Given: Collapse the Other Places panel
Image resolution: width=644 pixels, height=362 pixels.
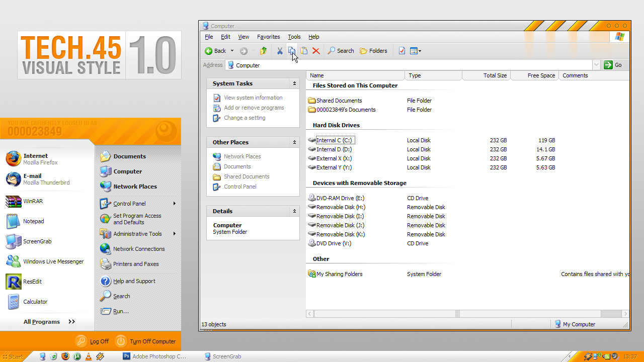Looking at the screenshot, I should (x=295, y=142).
